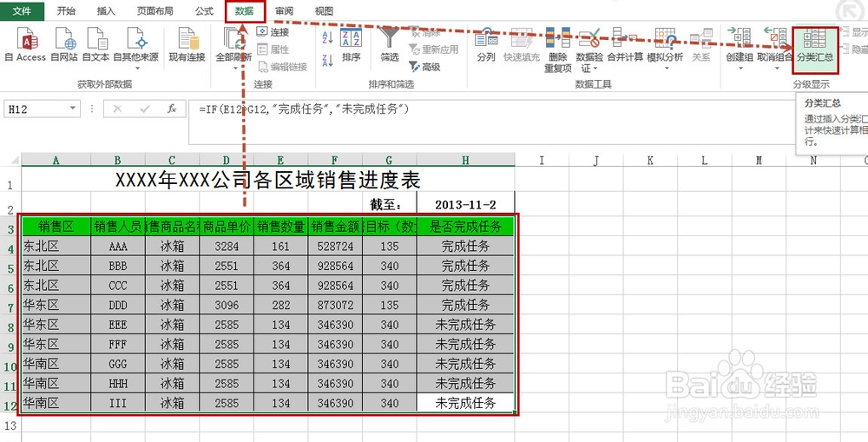This screenshot has height=442, width=868.
Task: Click the formula bar IF formula
Action: pyautogui.click(x=304, y=109)
